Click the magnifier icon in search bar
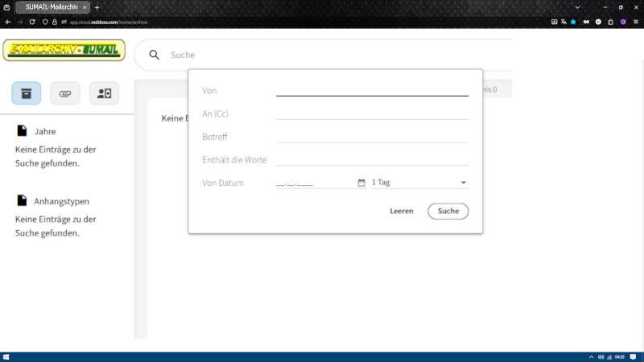 (x=155, y=55)
